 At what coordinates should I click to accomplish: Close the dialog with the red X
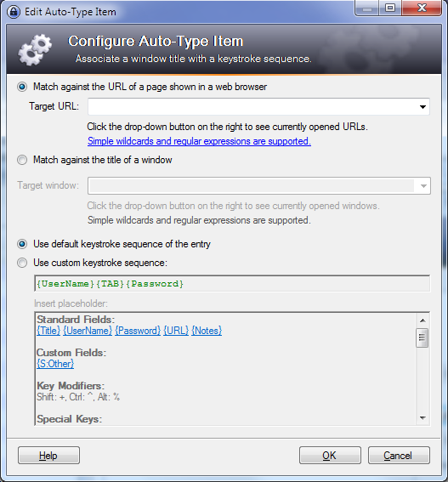(x=422, y=9)
